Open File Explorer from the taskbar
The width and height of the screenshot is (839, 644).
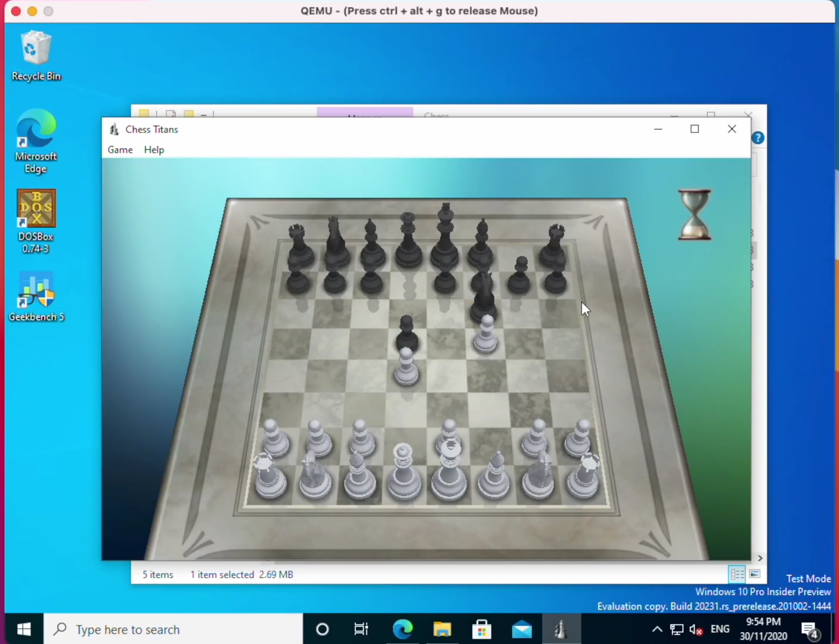[x=442, y=629]
